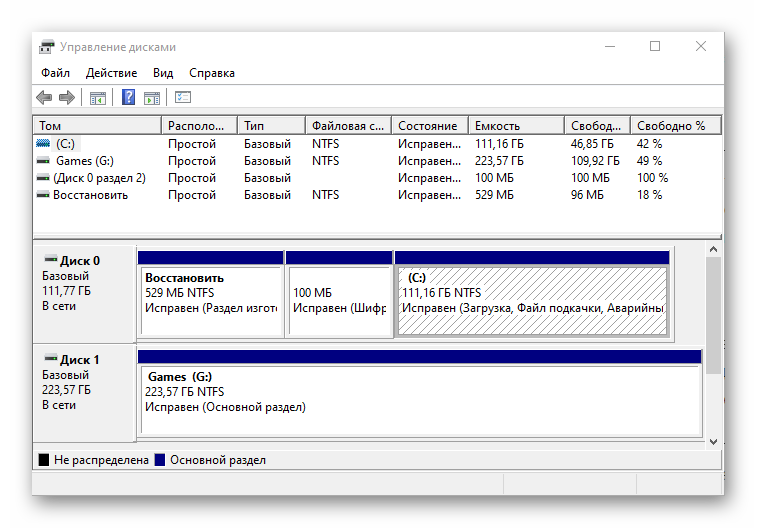
Task: Minimize the Управление дисками window
Action: pos(610,46)
